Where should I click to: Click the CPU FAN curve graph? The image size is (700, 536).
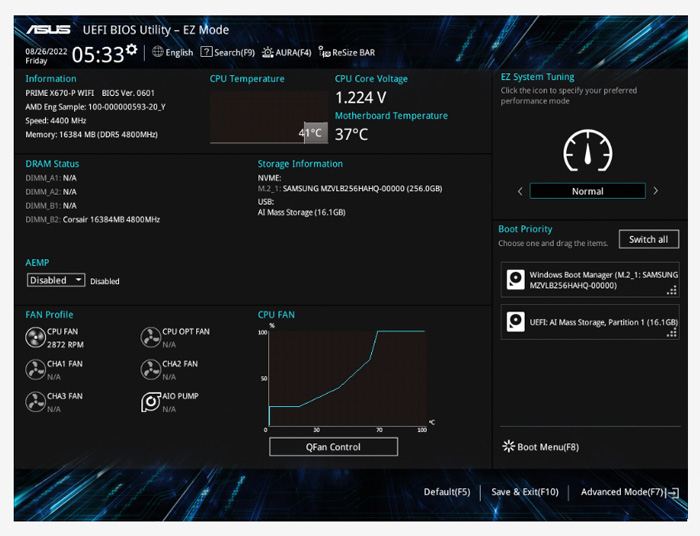[x=347, y=378]
